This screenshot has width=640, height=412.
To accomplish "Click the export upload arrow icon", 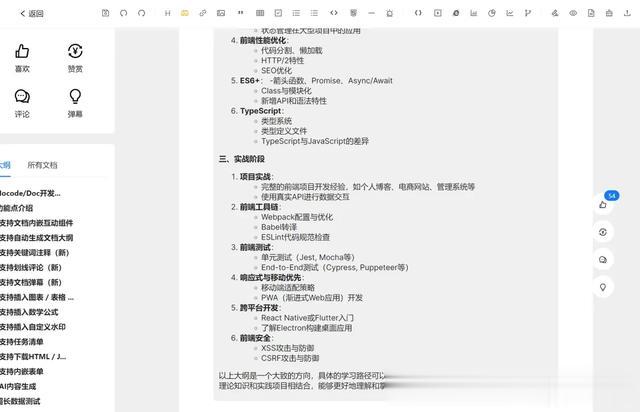I will pos(627,13).
